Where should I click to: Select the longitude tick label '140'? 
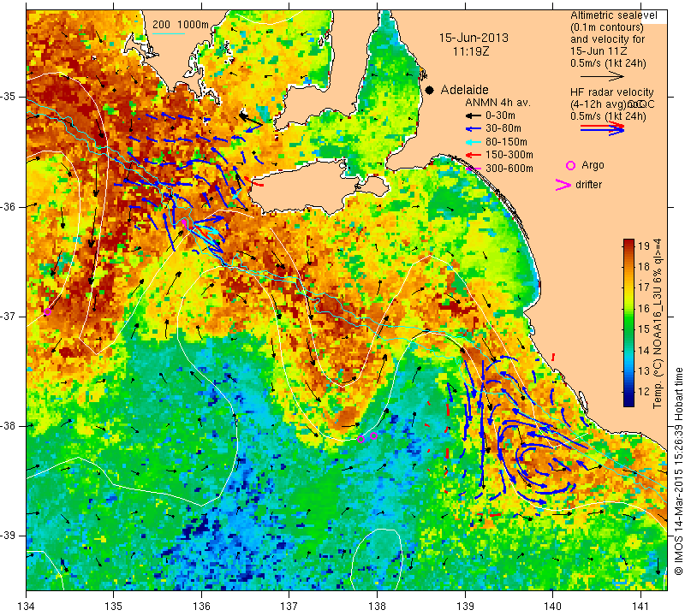[x=552, y=607]
